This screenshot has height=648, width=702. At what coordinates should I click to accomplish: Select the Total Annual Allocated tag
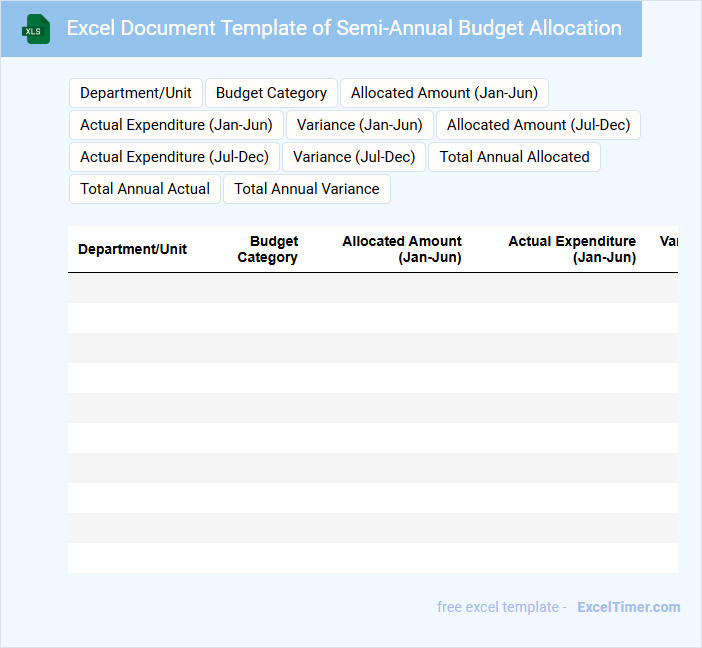514,157
